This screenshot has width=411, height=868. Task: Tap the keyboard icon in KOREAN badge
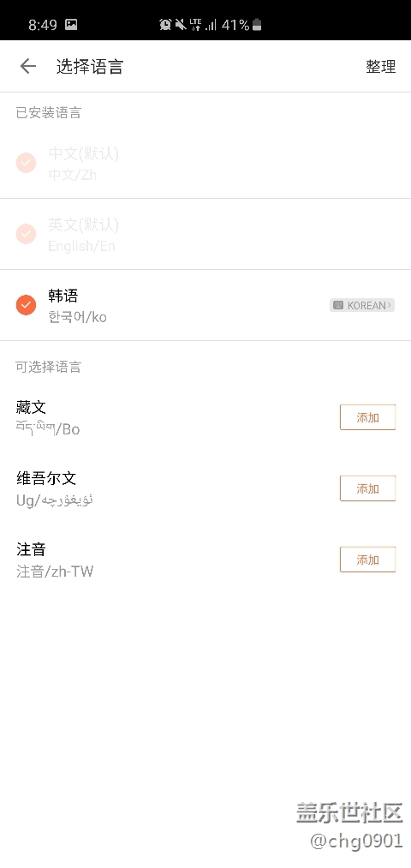pos(338,305)
